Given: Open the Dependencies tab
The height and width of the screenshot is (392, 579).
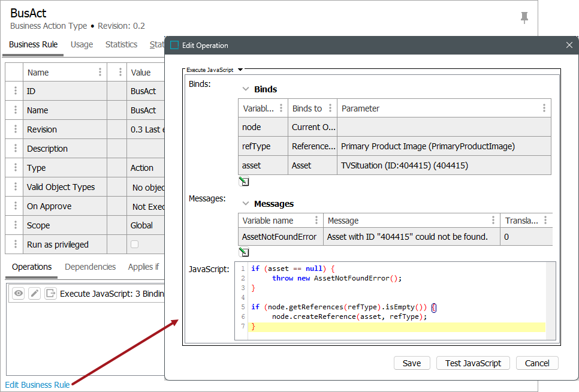Looking at the screenshot, I should (90, 267).
